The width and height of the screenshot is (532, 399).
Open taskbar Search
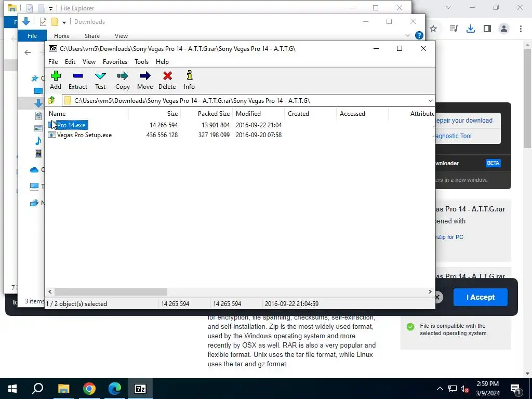click(37, 389)
